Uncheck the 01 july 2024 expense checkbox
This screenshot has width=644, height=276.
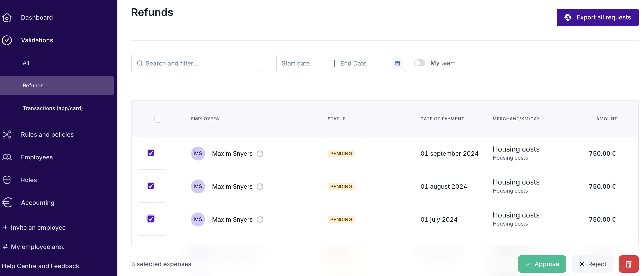point(151,219)
